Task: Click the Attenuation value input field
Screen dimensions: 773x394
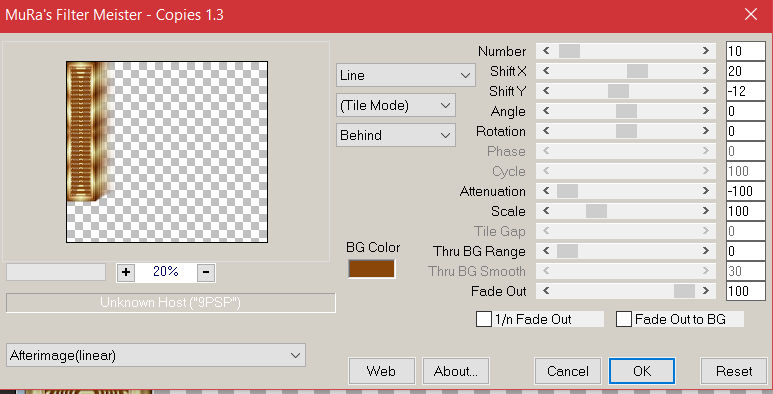Action: [745, 191]
